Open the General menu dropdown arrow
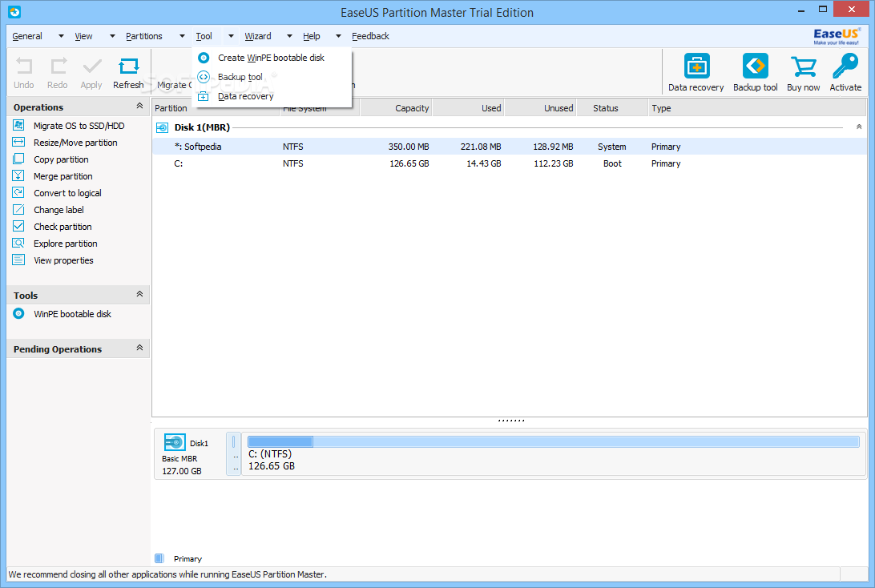 pos(61,36)
